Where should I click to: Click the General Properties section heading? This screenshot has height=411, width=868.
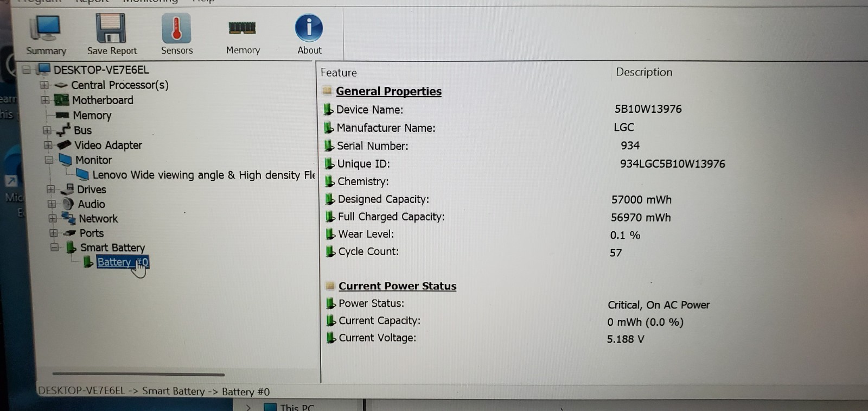388,91
